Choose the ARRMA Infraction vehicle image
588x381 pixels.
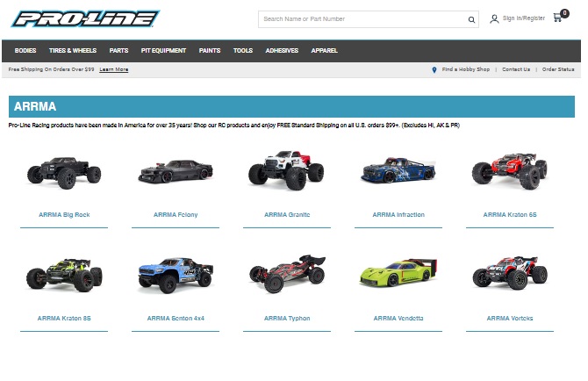point(398,170)
